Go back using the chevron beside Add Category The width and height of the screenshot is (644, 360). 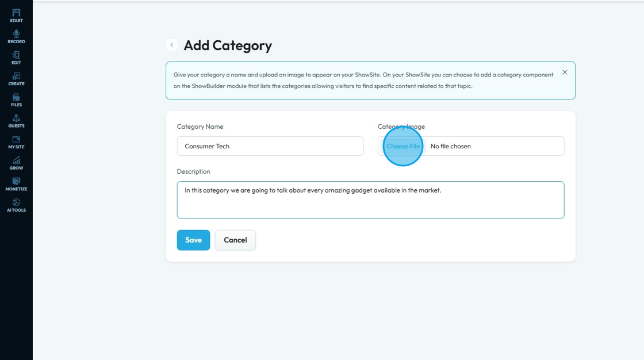171,45
